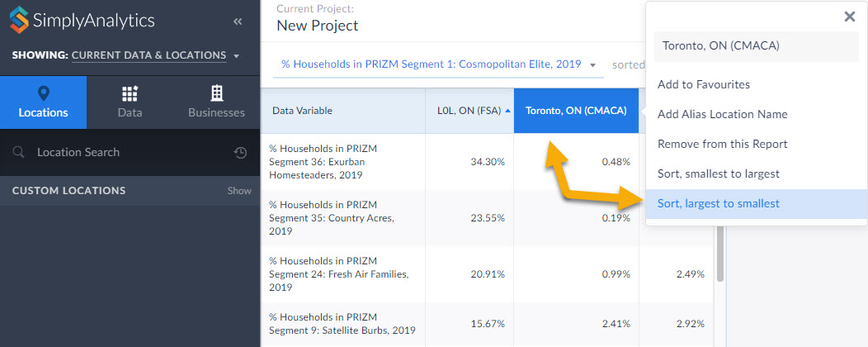Viewport: 868px width, 347px height.
Task: Click the table vertical scrollbar
Action: (x=719, y=252)
